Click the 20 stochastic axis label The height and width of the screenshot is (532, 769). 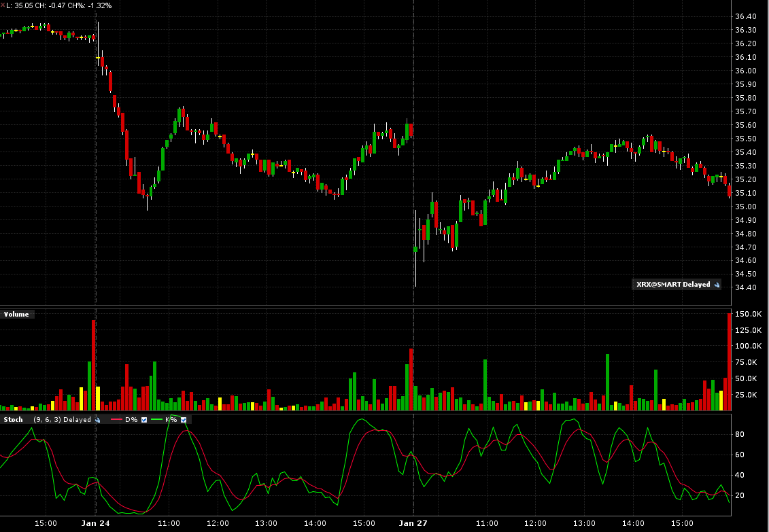point(740,496)
